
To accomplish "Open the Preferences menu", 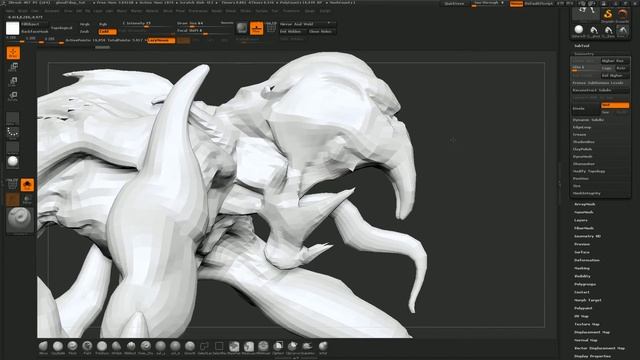I will 198,11.
